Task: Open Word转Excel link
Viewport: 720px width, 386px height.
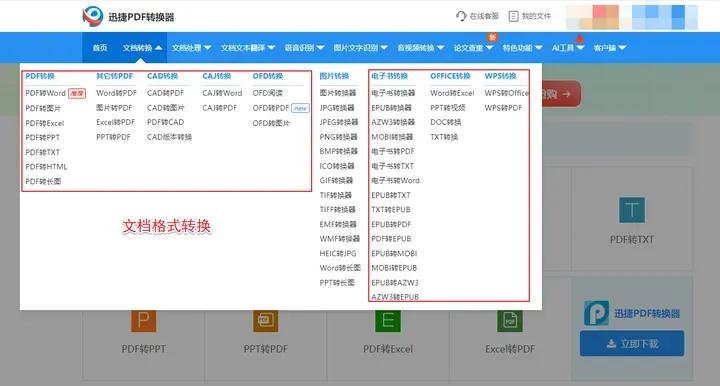Action: pos(452,93)
